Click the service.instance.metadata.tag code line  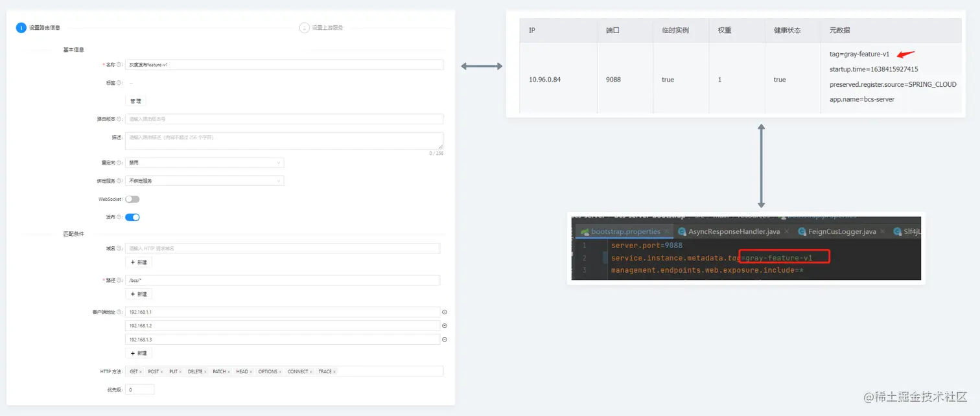[712, 258]
